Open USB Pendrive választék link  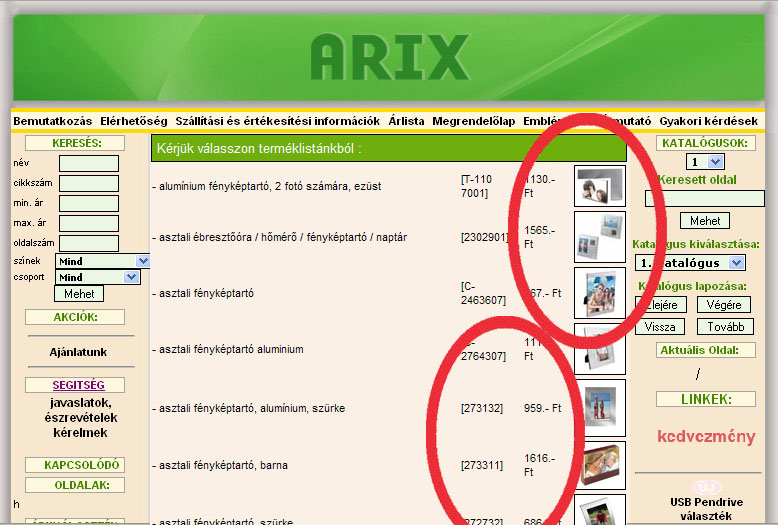tap(706, 509)
